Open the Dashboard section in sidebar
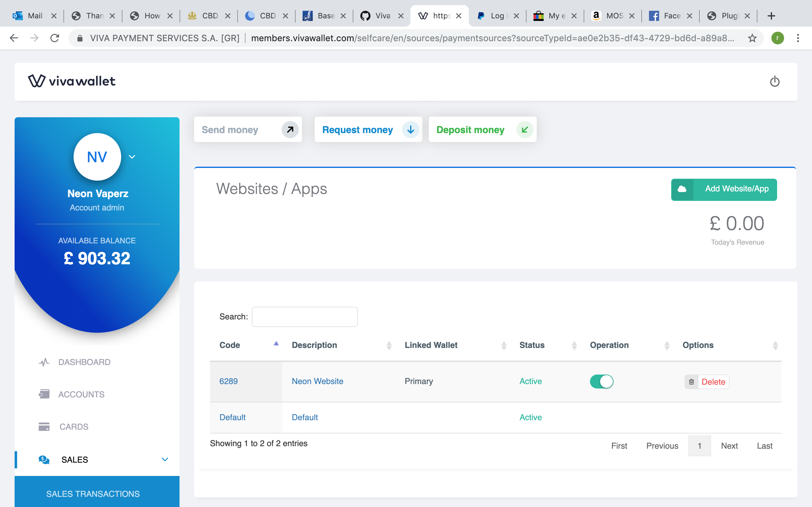 tap(84, 362)
